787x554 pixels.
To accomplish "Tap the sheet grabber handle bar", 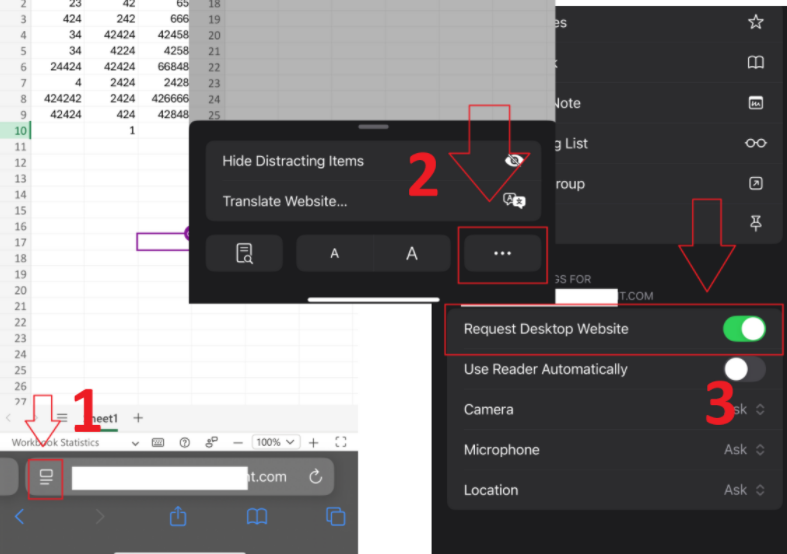I will click(x=373, y=127).
